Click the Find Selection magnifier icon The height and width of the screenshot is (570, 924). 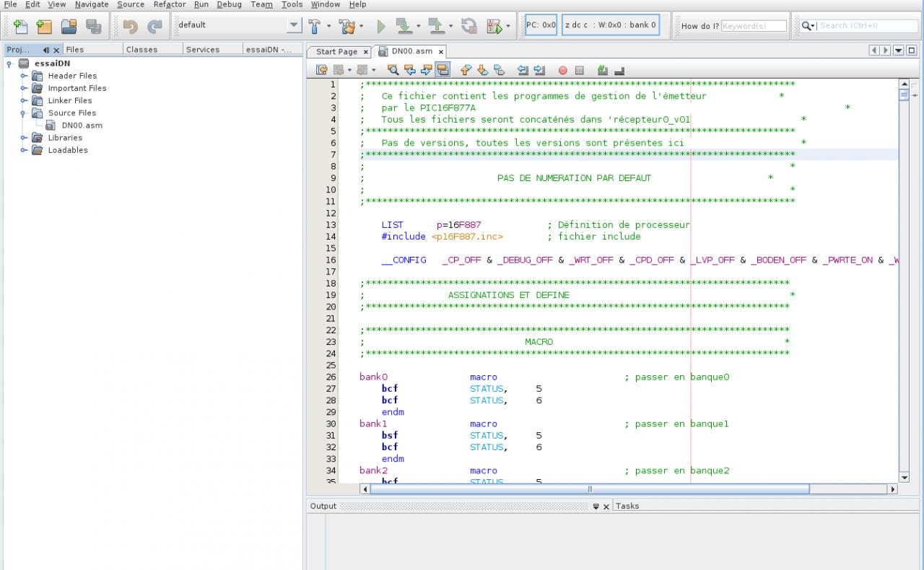point(393,70)
